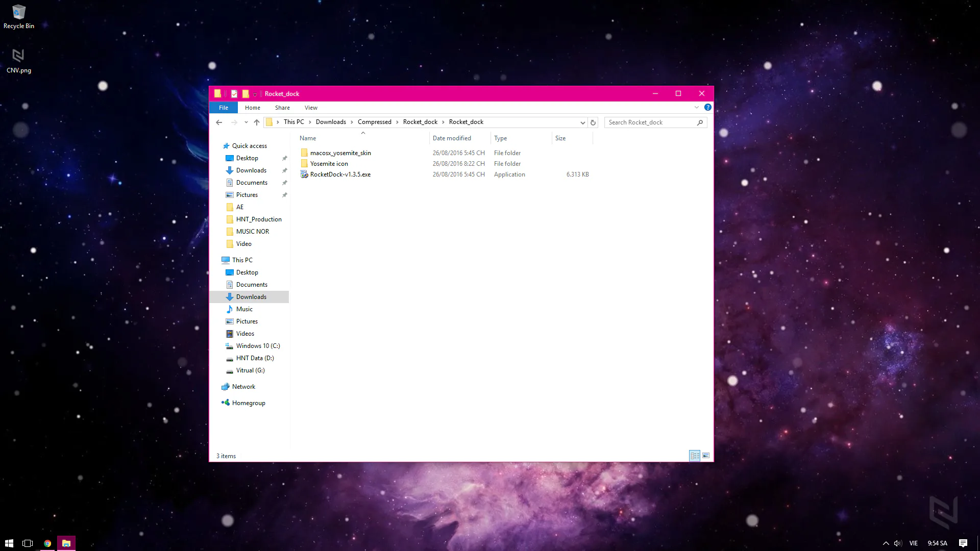Open Task View on the taskbar
Screen dimensions: 980x551
(x=28, y=543)
